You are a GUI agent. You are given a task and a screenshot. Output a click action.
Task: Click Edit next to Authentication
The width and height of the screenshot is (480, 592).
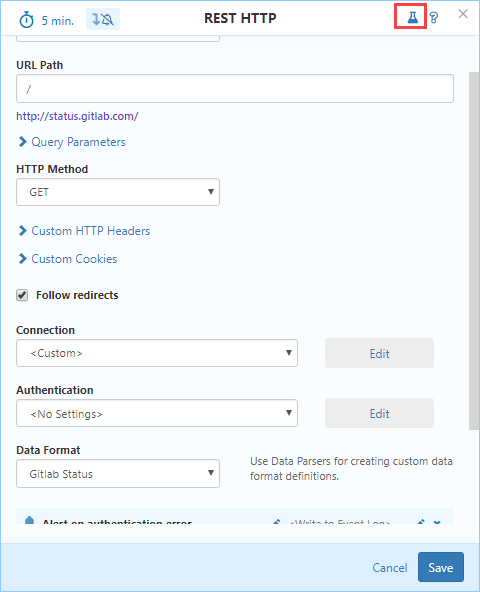pos(379,413)
